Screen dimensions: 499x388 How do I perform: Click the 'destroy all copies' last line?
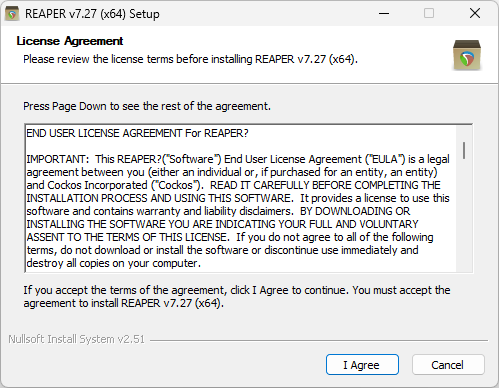pyautogui.click(x=114, y=263)
